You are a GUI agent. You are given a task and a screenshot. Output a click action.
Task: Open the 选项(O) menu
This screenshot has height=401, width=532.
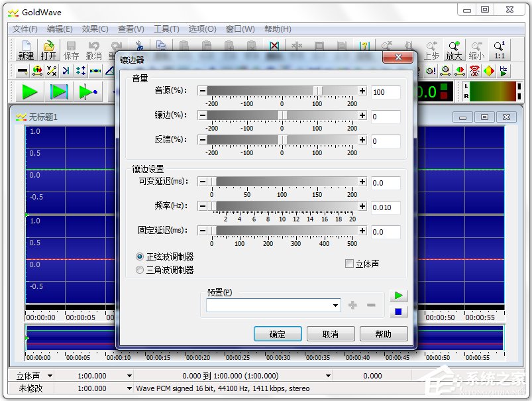pyautogui.click(x=202, y=29)
